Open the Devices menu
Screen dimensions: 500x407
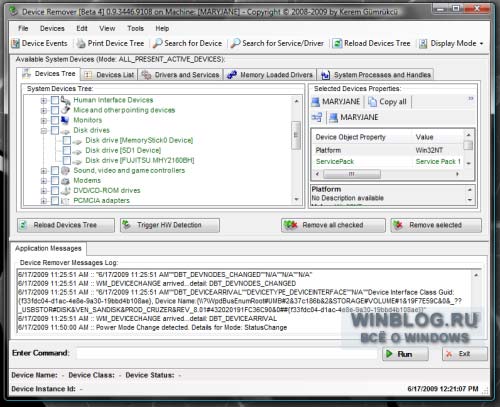click(x=52, y=28)
